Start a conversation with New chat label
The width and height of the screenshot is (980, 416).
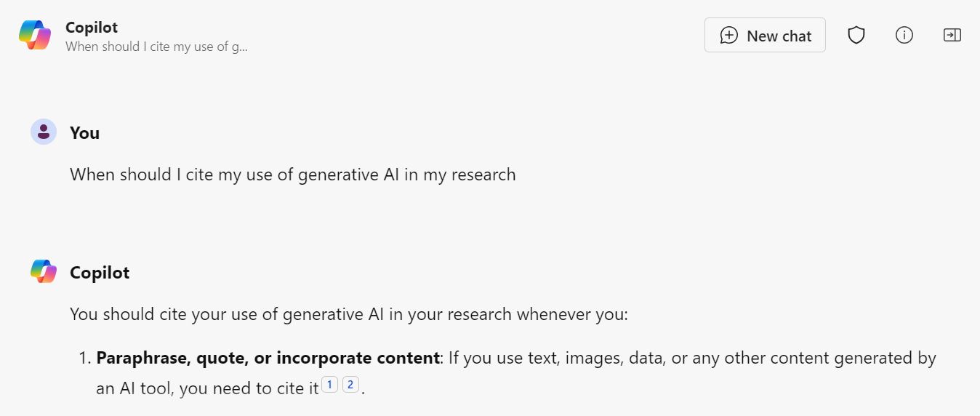779,36
